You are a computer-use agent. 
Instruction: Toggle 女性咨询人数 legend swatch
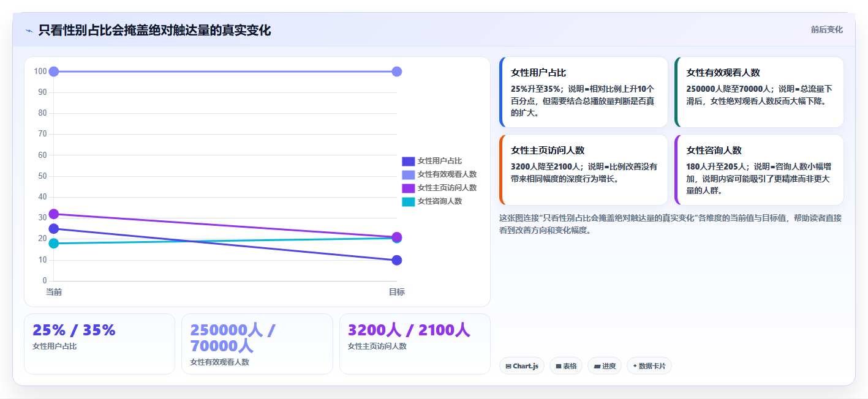click(408, 202)
